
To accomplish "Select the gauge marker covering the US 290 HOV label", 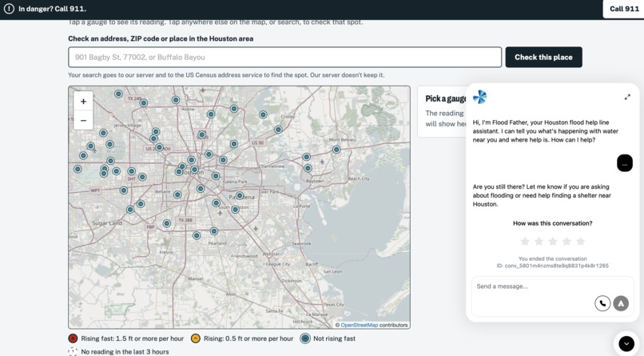I will tap(159, 147).
